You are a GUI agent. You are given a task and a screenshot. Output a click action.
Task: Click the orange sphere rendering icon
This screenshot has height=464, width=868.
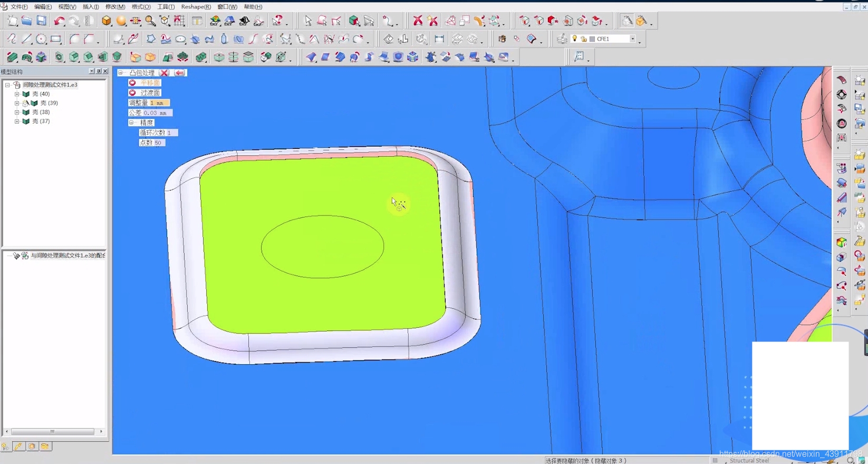tap(121, 21)
